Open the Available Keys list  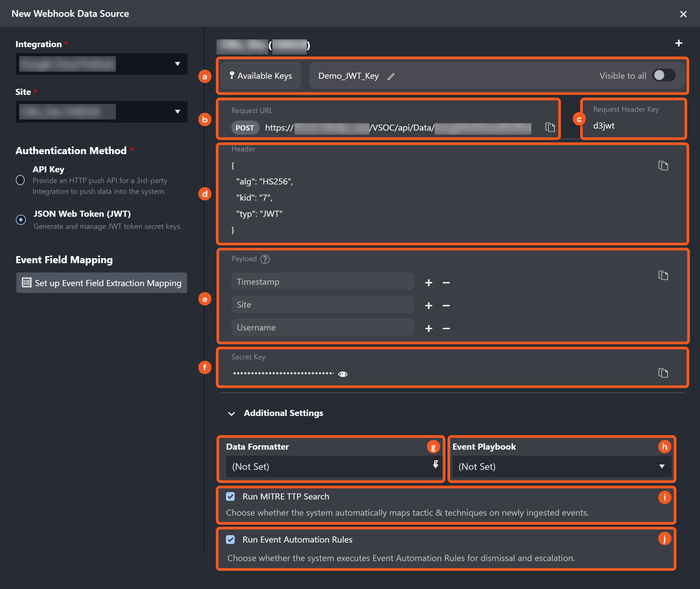pos(261,76)
